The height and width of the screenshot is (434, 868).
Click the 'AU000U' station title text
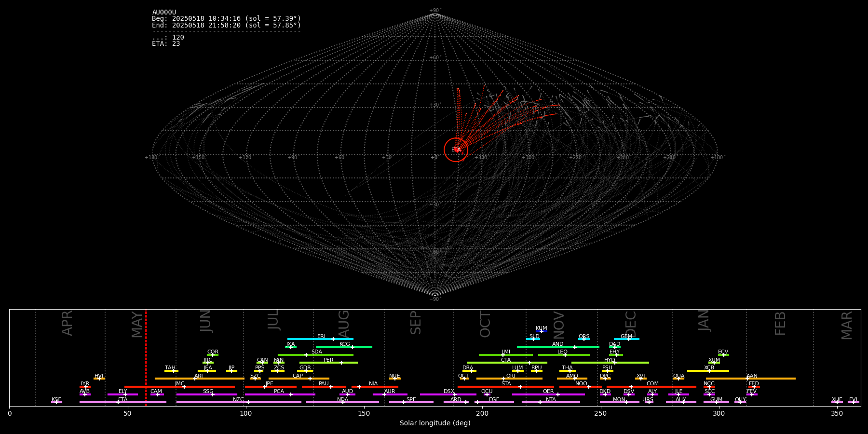click(164, 13)
